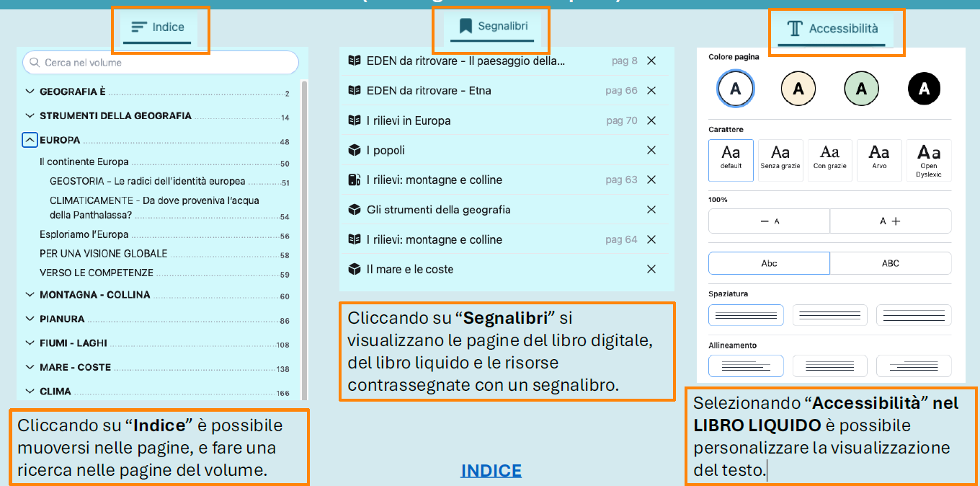Select the black page color
This screenshot has width=980, height=486.
click(x=925, y=89)
